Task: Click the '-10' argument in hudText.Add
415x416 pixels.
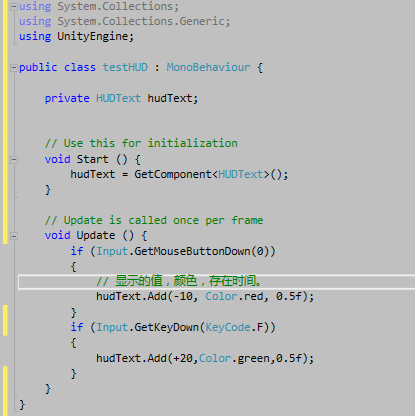Action: [x=183, y=296]
